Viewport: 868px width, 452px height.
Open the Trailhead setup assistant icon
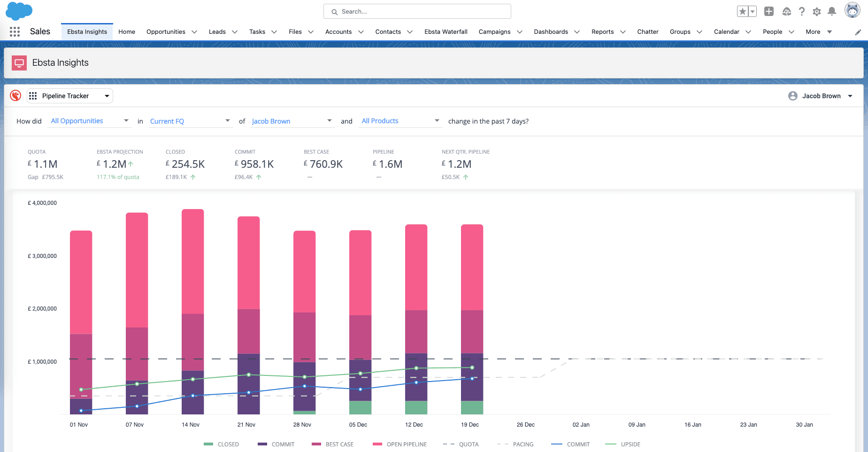click(x=787, y=11)
